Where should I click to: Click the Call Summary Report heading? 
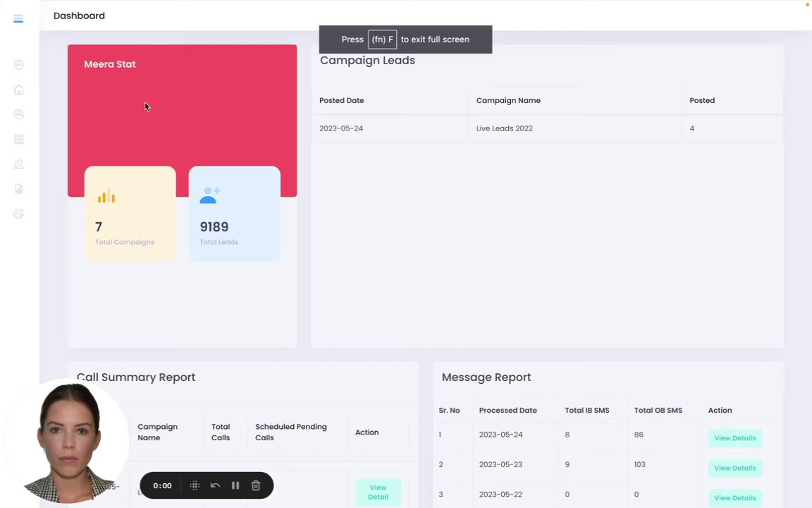[136, 377]
